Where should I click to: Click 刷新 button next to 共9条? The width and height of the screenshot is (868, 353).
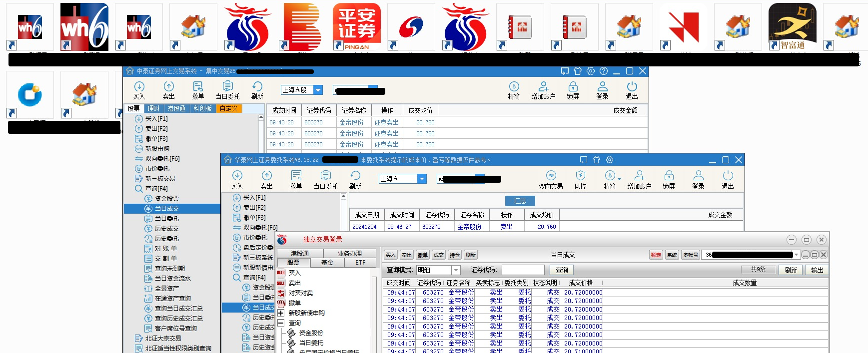click(791, 270)
